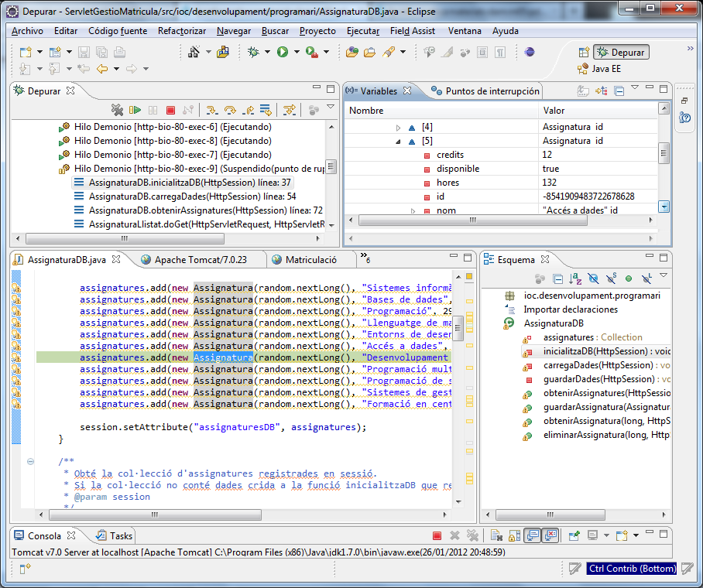This screenshot has width=703, height=588.
Task: Toggle hide static members in Esquema
Action: [x=611, y=279]
